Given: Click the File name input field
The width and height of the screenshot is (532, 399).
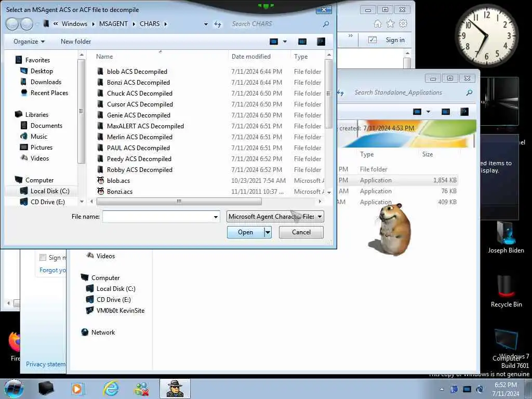Looking at the screenshot, I should coord(157,217).
